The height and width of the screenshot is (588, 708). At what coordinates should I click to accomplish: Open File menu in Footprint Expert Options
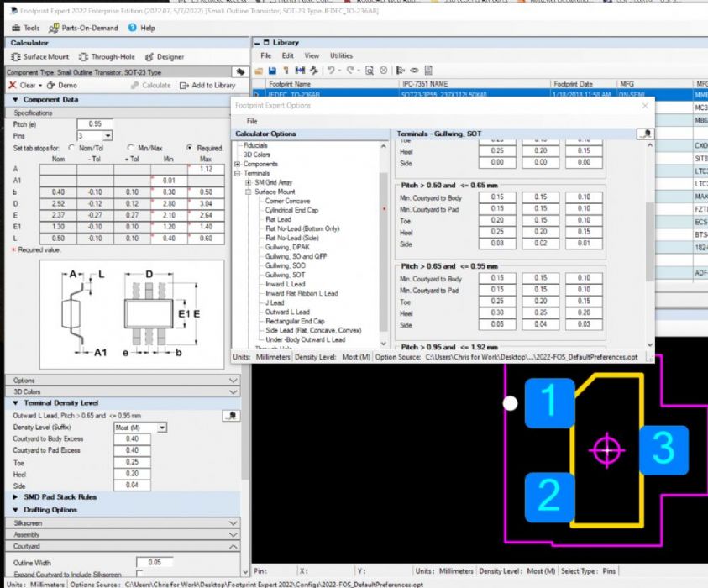[252, 121]
